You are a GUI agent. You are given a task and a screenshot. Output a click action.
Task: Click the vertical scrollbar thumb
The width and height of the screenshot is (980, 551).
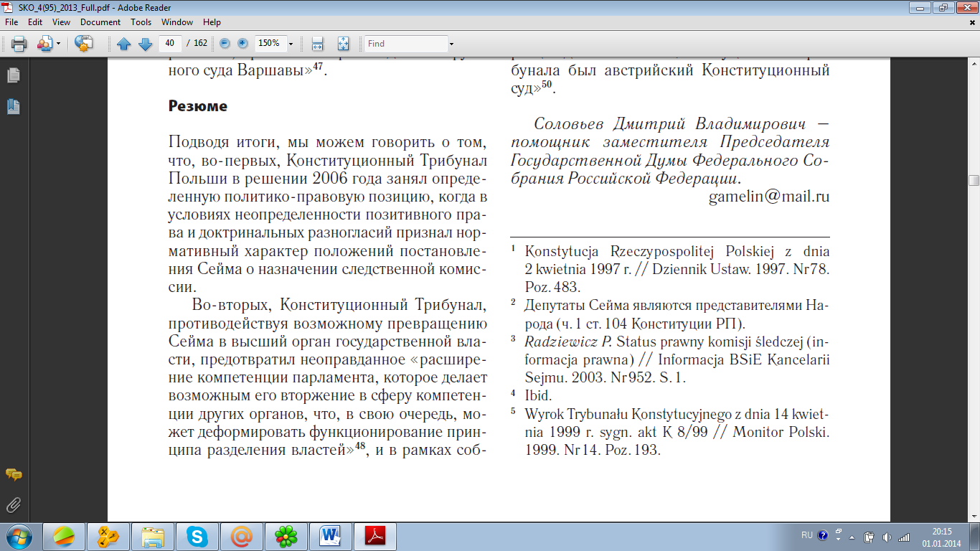click(x=974, y=180)
